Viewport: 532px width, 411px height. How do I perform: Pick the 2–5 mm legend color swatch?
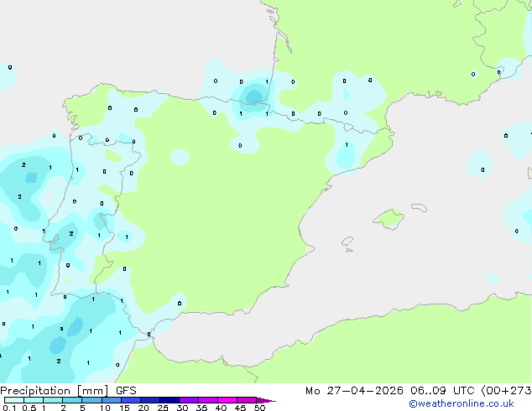pos(72,400)
